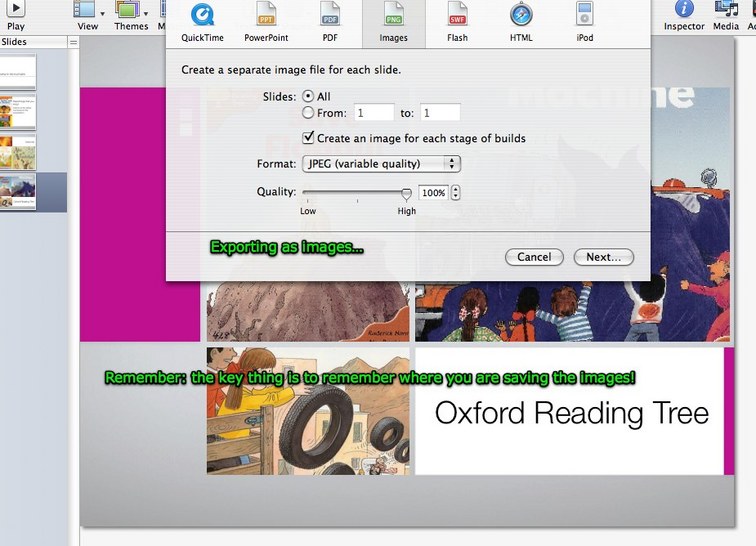Uncheck Create an image for each build stage
The height and width of the screenshot is (546, 756).
coord(309,139)
